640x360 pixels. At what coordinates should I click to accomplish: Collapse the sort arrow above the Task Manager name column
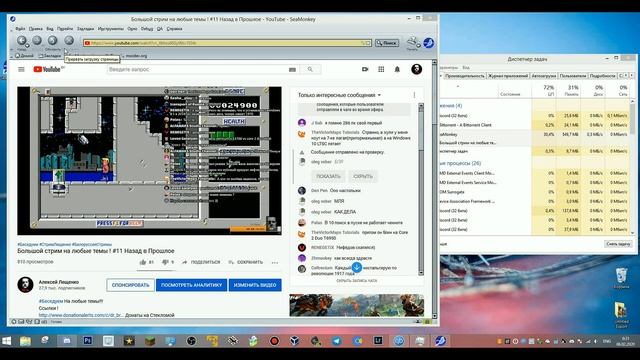coord(458,86)
